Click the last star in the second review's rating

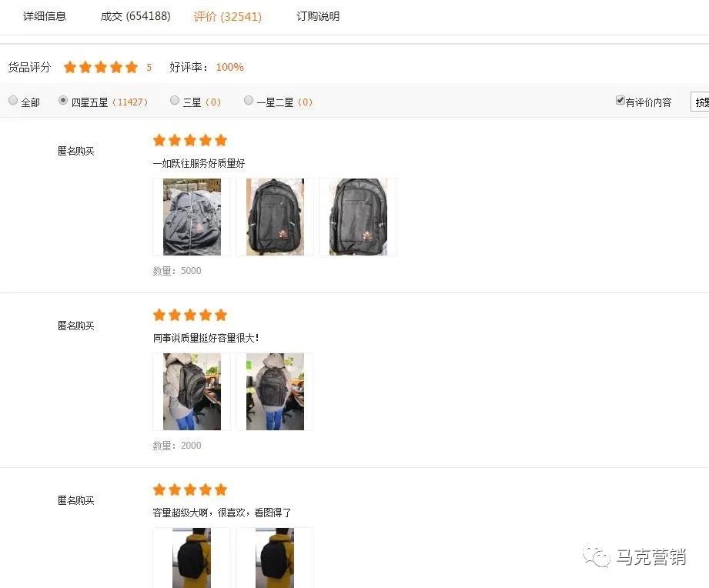221,315
